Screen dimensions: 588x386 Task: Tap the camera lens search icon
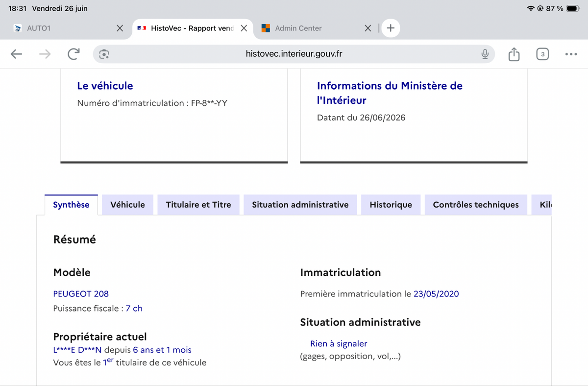click(x=104, y=54)
